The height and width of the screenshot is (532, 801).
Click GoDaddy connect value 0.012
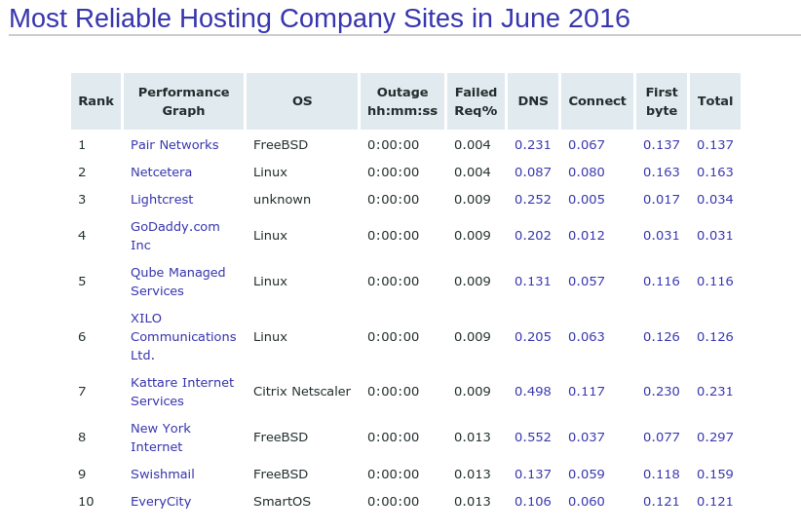pyautogui.click(x=586, y=236)
